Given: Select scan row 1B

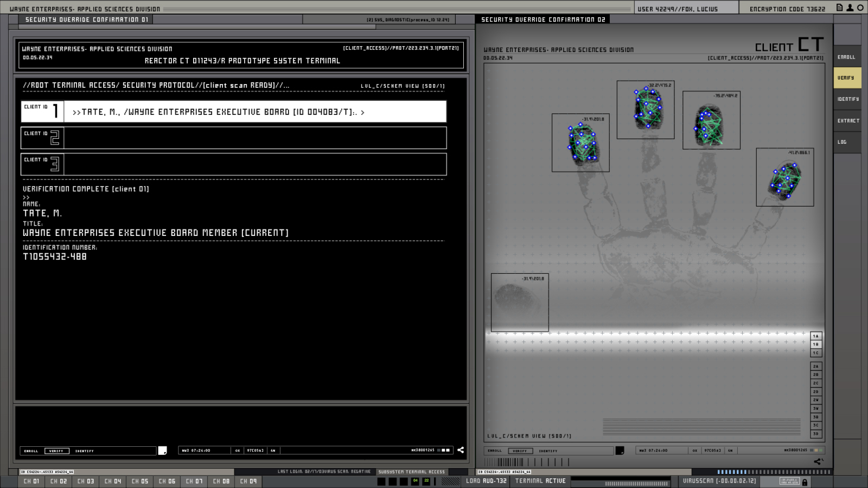Looking at the screenshot, I should click(x=816, y=344).
